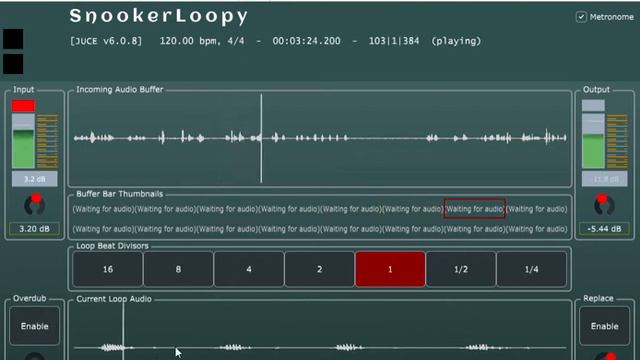Click the 3.20 dB input gain field
The image size is (640, 360).
tap(34, 229)
